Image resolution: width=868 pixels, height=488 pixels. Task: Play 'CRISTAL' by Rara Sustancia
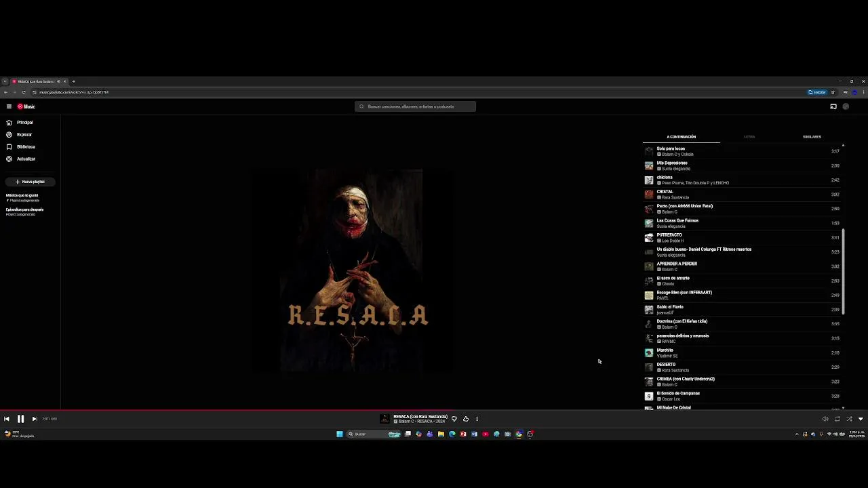743,195
